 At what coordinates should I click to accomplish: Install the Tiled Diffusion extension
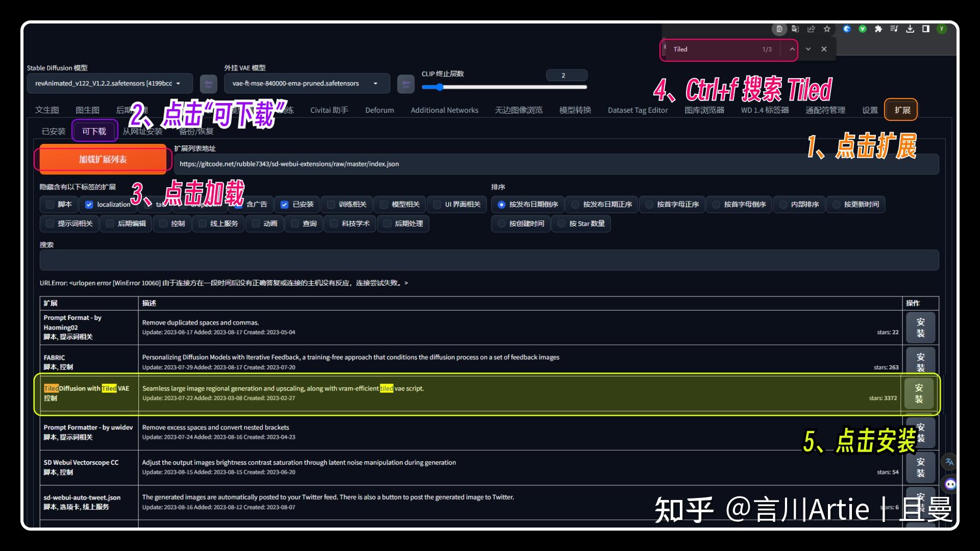click(x=919, y=393)
